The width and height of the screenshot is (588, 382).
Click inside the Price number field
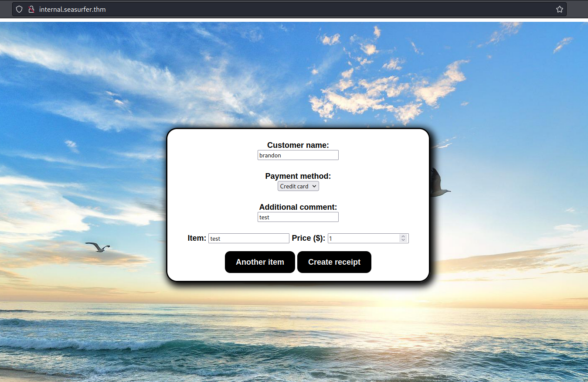tap(363, 239)
